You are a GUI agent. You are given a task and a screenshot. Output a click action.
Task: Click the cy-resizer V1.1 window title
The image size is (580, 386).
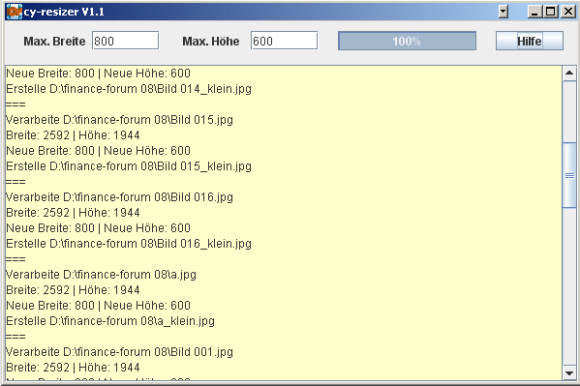[64, 12]
